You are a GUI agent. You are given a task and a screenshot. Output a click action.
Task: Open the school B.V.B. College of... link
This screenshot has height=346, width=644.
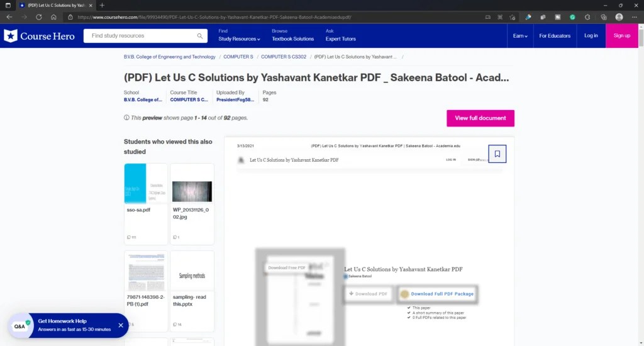[143, 100]
